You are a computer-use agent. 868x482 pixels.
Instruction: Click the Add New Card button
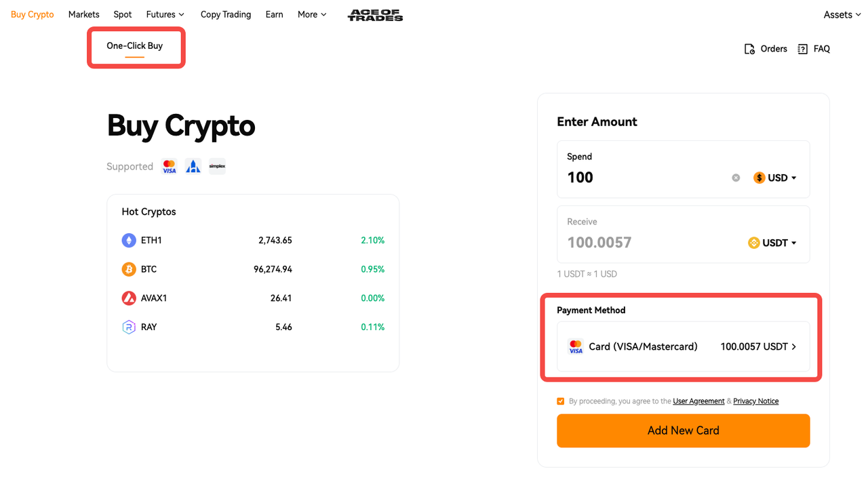pos(684,430)
